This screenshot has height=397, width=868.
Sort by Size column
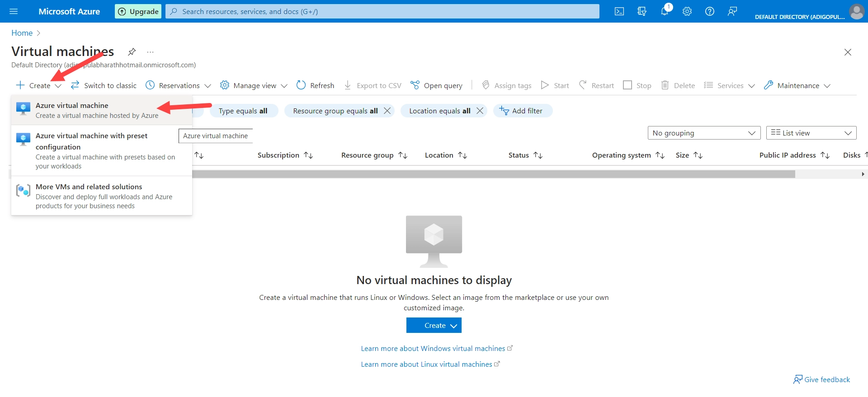coord(689,155)
